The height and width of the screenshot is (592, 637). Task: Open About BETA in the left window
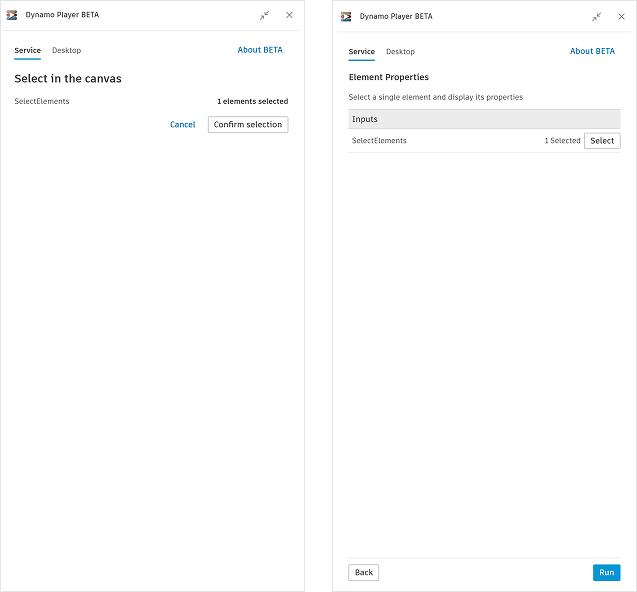260,50
